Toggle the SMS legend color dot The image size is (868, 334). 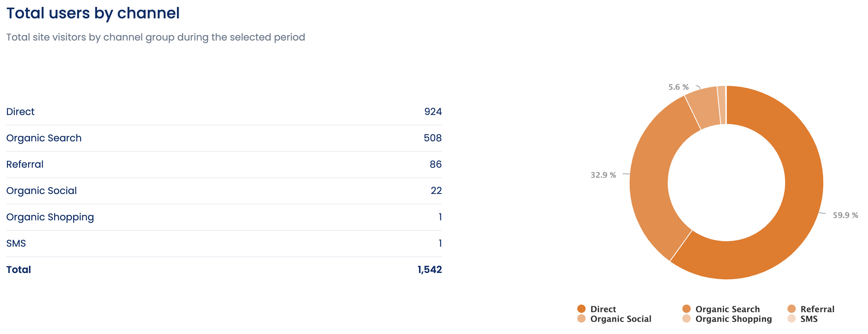(x=792, y=319)
